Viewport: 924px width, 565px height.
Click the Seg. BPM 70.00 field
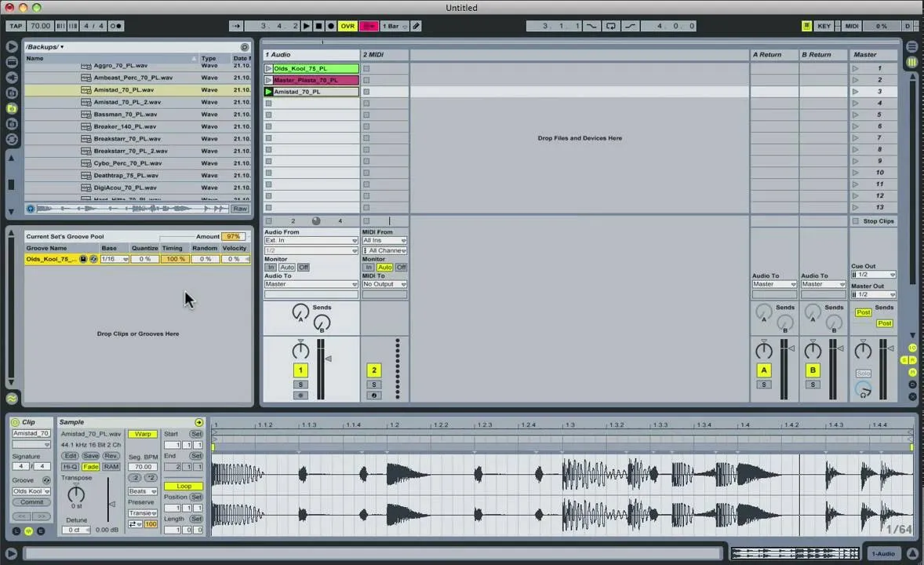pyautogui.click(x=143, y=466)
